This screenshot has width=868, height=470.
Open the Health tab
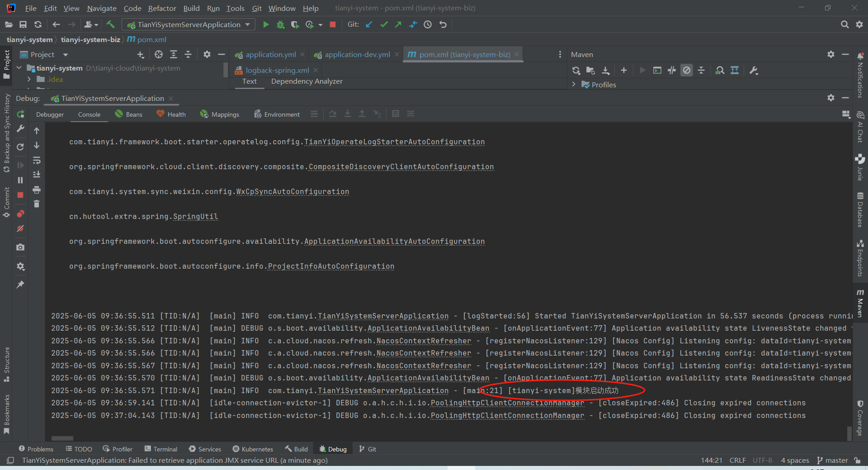tap(171, 114)
